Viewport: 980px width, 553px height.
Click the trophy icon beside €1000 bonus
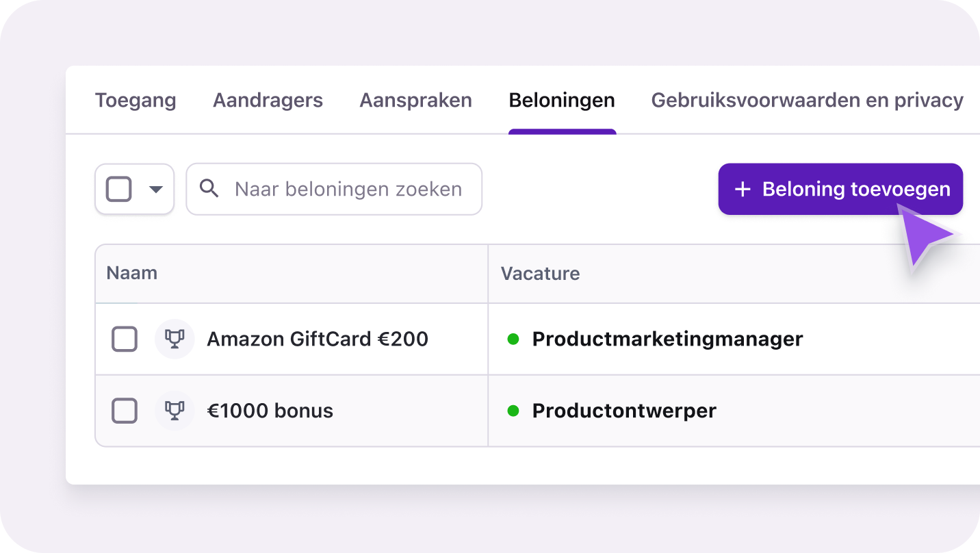[x=175, y=411]
